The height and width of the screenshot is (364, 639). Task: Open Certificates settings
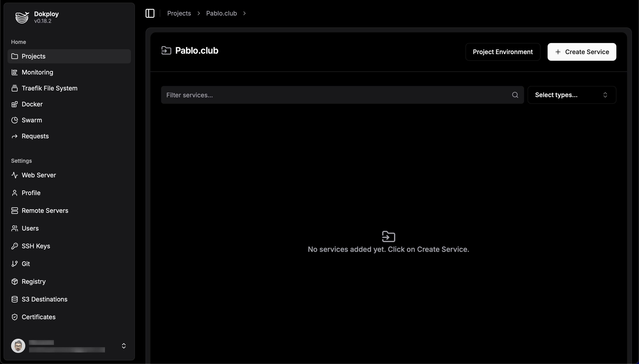click(69, 317)
